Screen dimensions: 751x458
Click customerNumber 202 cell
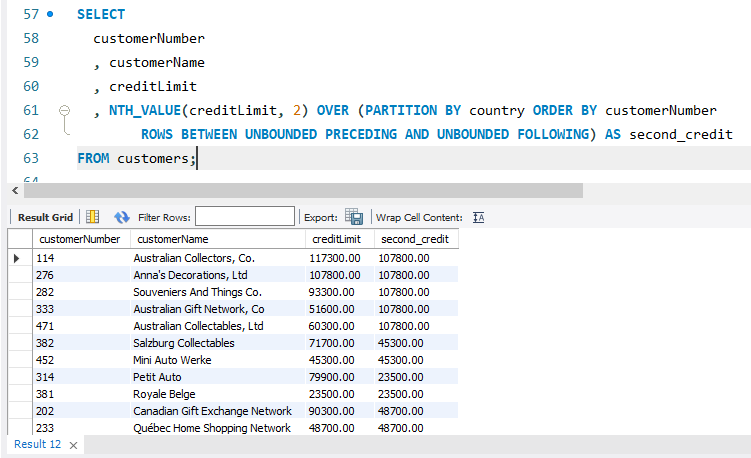81,411
